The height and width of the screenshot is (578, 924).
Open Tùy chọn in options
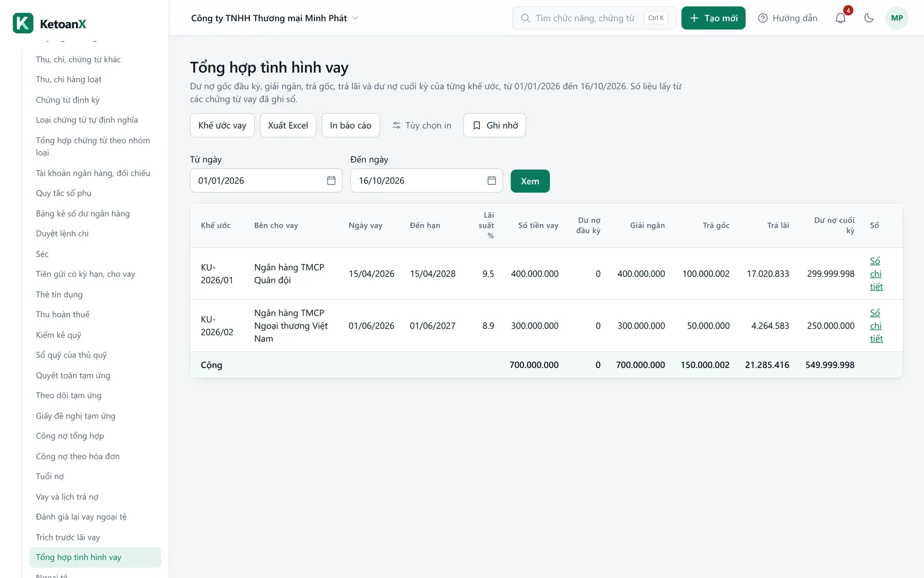[x=422, y=125]
